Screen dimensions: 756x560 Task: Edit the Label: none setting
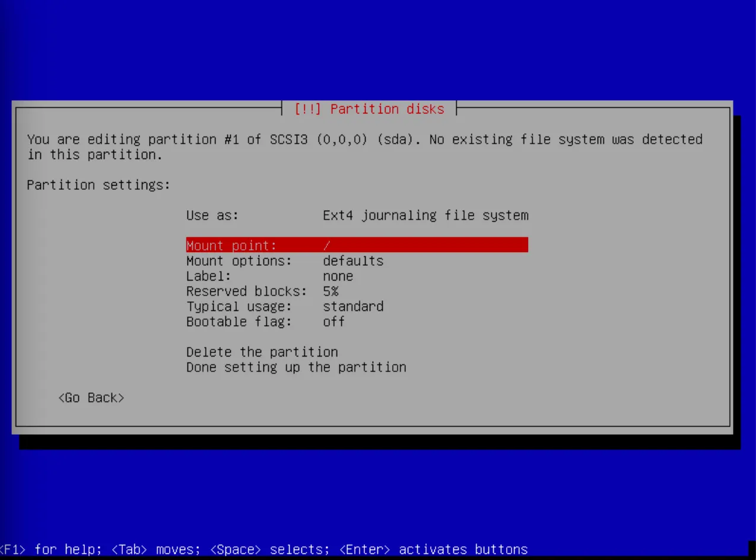tap(269, 276)
